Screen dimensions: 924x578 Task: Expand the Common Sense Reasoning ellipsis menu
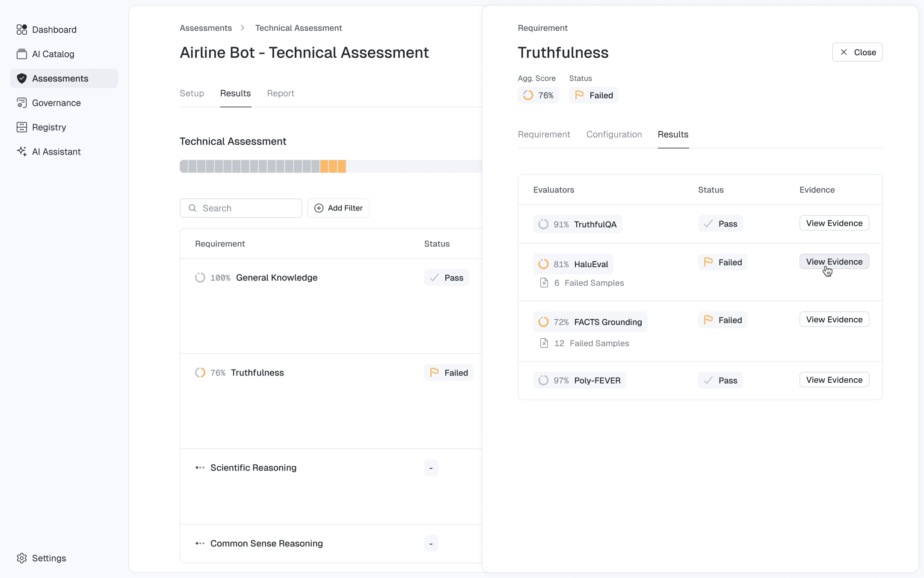click(x=200, y=543)
